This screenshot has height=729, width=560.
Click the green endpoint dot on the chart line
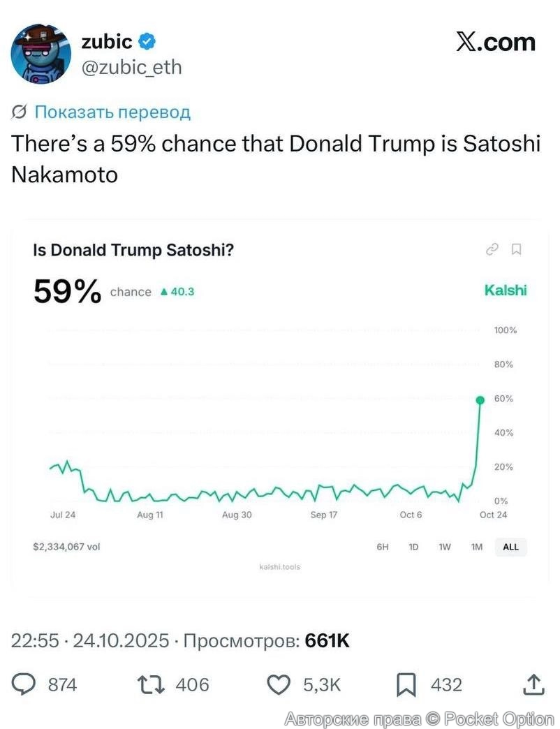coord(480,399)
